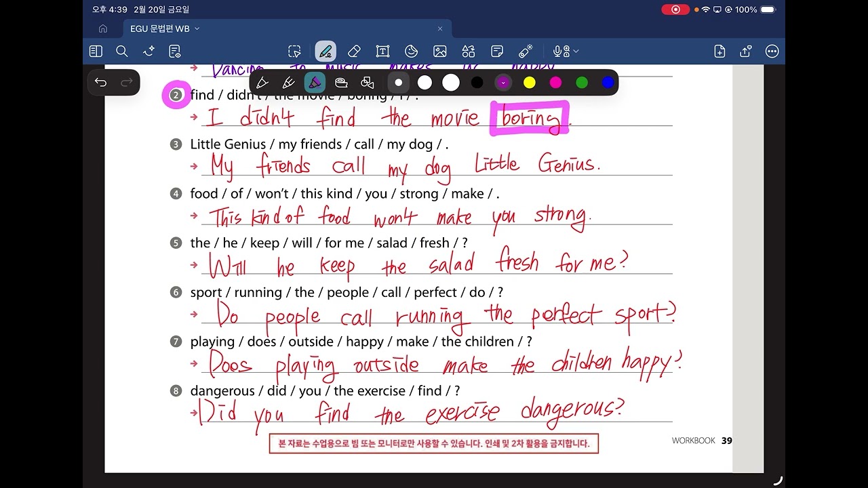Select the tape tool in pen bar

point(341,83)
